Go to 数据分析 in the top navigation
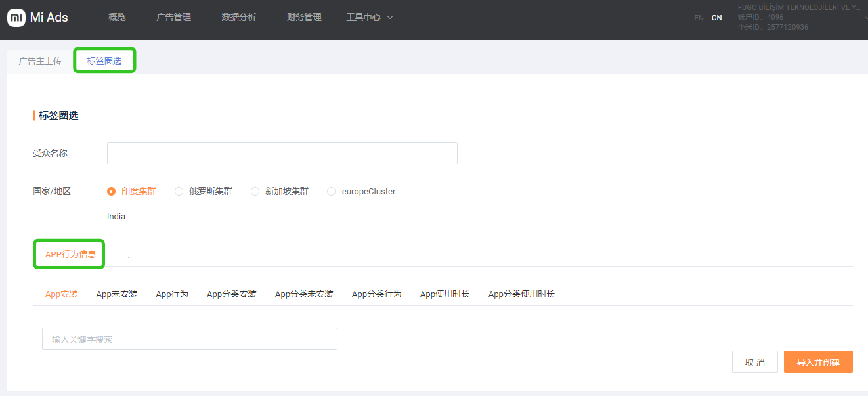This screenshot has height=396, width=868. pyautogui.click(x=239, y=18)
